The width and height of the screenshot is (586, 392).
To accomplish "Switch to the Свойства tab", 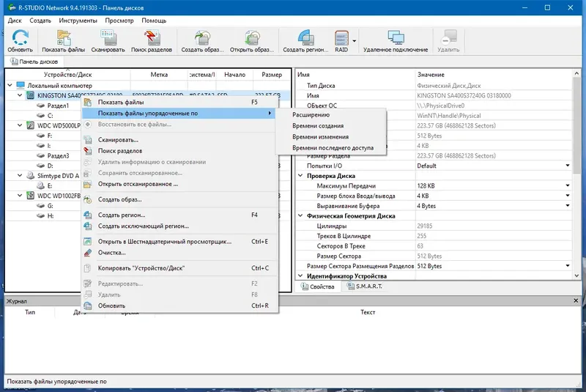I will click(318, 286).
